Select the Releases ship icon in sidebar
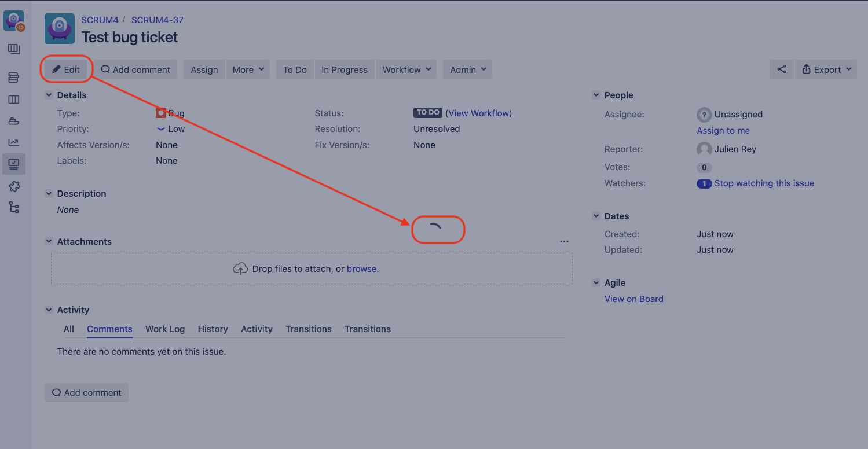 coord(13,120)
